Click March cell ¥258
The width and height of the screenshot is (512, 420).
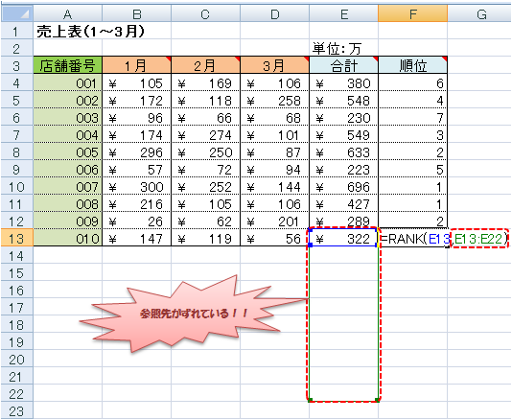pyautogui.click(x=274, y=101)
